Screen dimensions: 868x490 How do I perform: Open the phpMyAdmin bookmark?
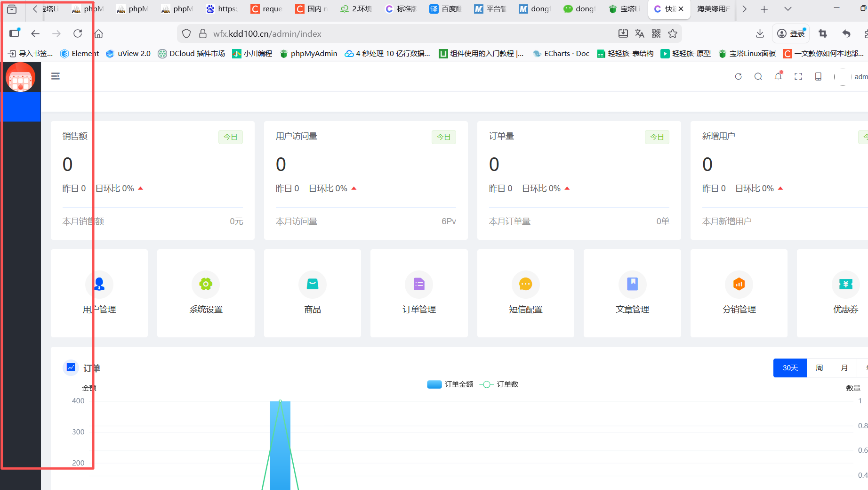click(x=309, y=54)
